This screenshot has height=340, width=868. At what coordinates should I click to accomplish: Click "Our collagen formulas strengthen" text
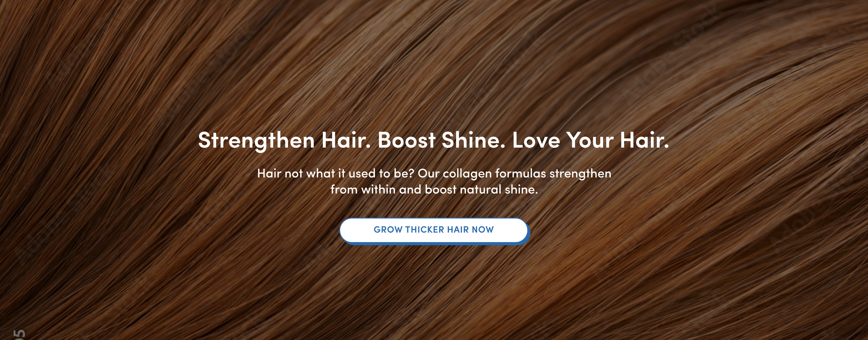[x=514, y=173]
